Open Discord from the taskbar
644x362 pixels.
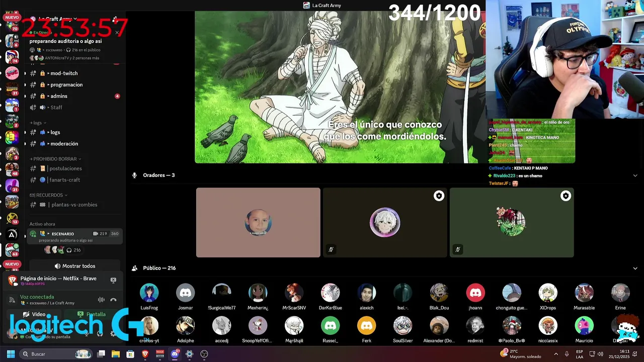pyautogui.click(x=175, y=354)
